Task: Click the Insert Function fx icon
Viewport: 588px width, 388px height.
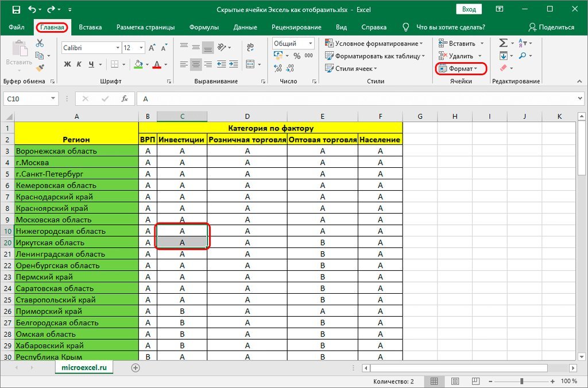Action: tap(124, 99)
